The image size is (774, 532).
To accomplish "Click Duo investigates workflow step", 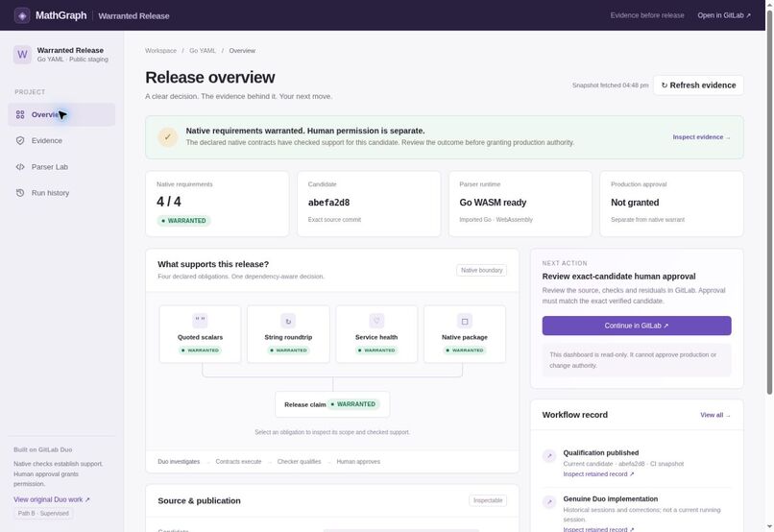I will point(179,462).
